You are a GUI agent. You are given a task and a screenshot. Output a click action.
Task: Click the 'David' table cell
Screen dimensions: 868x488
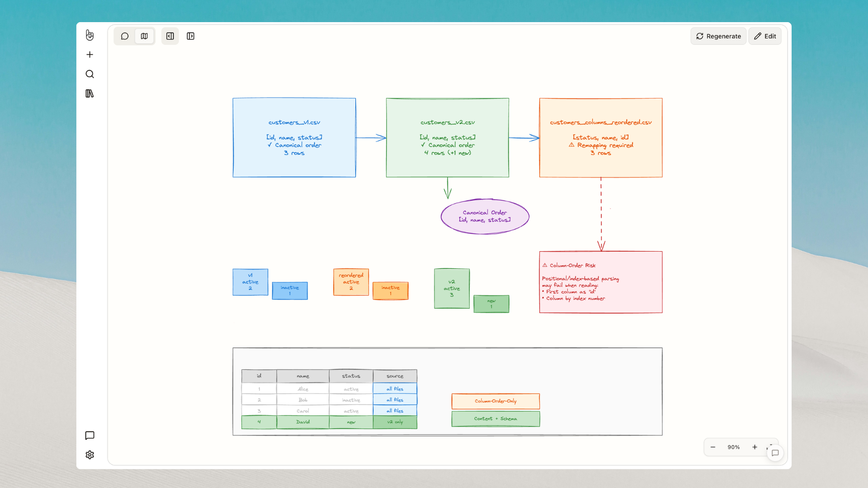coord(303,422)
